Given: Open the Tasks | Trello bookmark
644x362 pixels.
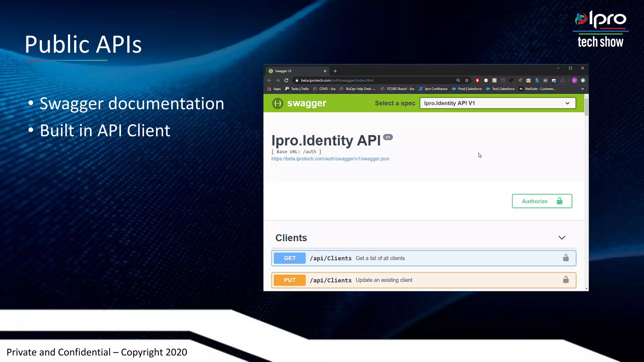Looking at the screenshot, I should pyautogui.click(x=297, y=89).
